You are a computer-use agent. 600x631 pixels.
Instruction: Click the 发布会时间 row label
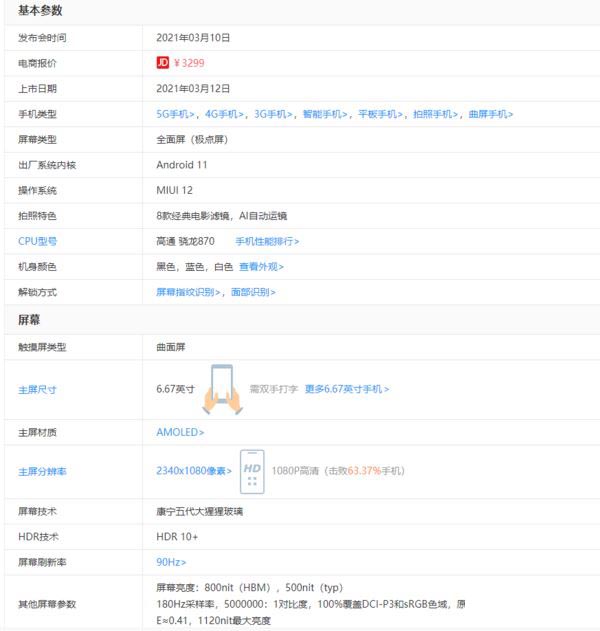click(42, 38)
